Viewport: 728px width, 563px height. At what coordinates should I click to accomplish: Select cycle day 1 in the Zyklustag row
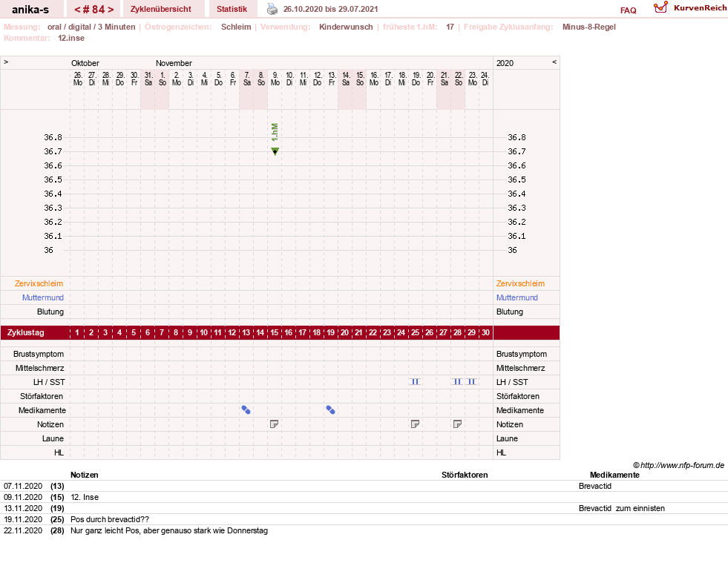click(x=77, y=332)
